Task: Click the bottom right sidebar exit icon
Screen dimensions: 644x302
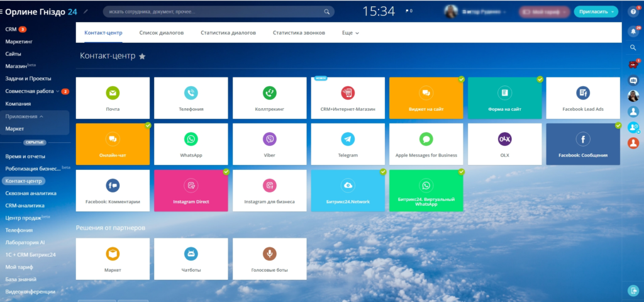Action: click(x=633, y=291)
